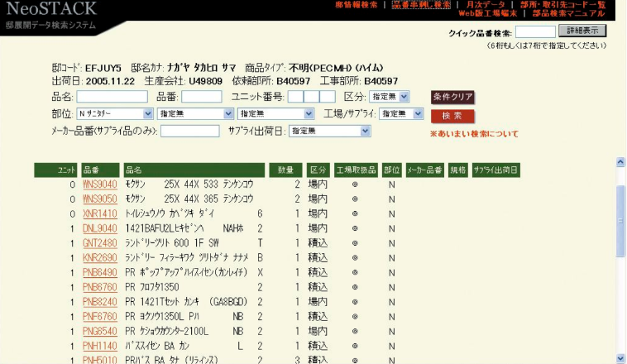627x364 pixels.
Task: Open the ※あいまい検索について help link
Action: (x=474, y=133)
